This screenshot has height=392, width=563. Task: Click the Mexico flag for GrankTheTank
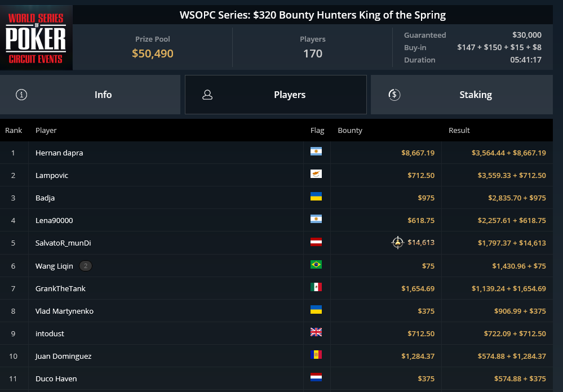coord(316,287)
